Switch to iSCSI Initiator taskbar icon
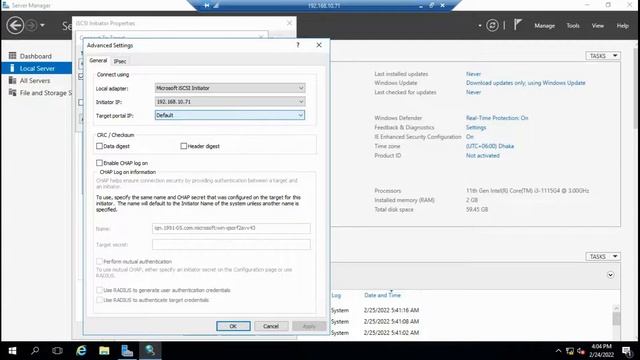 click(x=150, y=351)
